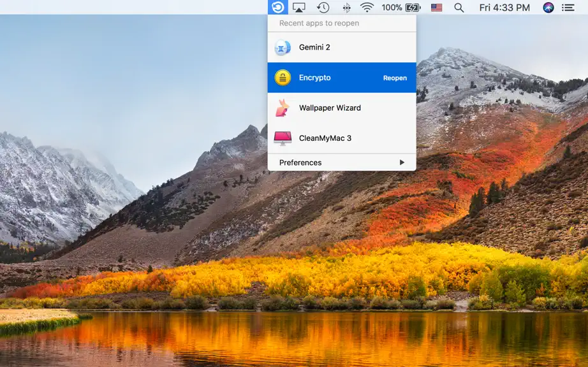Open the Wi-Fi status menu
Image resolution: width=588 pixels, height=367 pixels.
click(x=367, y=8)
